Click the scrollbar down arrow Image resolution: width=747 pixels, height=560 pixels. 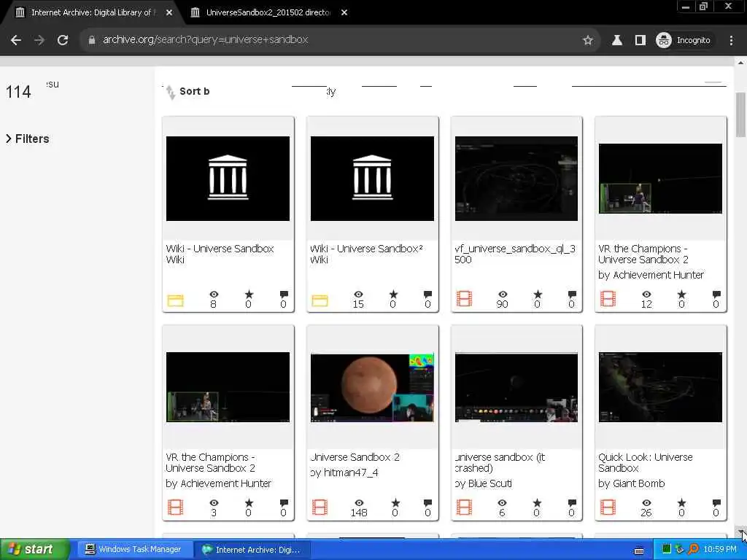pyautogui.click(x=741, y=532)
